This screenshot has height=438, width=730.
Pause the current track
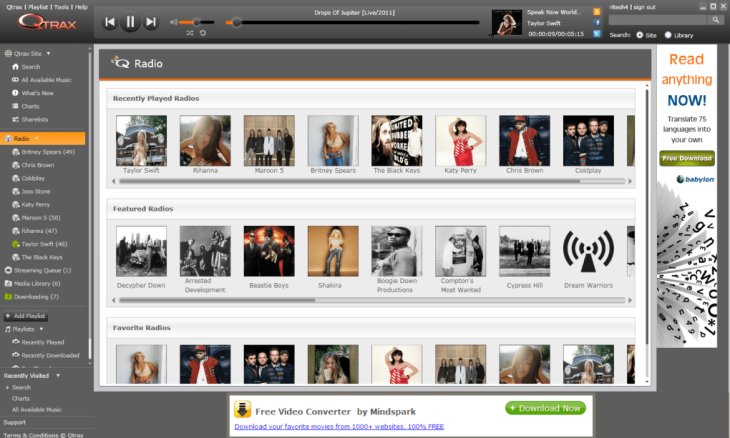click(130, 22)
